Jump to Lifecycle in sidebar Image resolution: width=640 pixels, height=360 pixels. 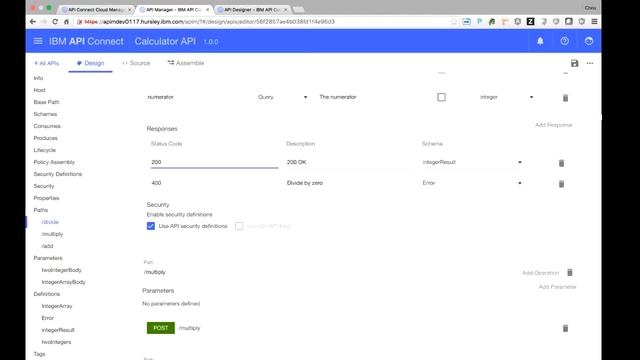click(45, 150)
